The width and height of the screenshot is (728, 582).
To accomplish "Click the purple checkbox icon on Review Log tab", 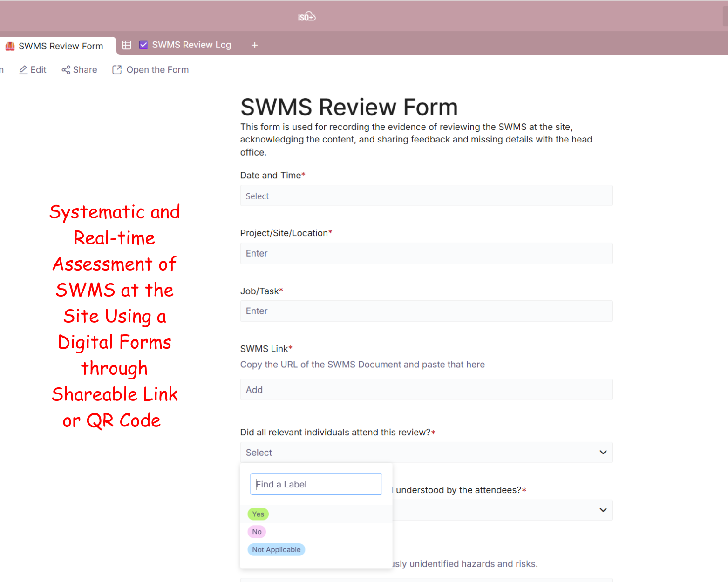I will coord(143,45).
